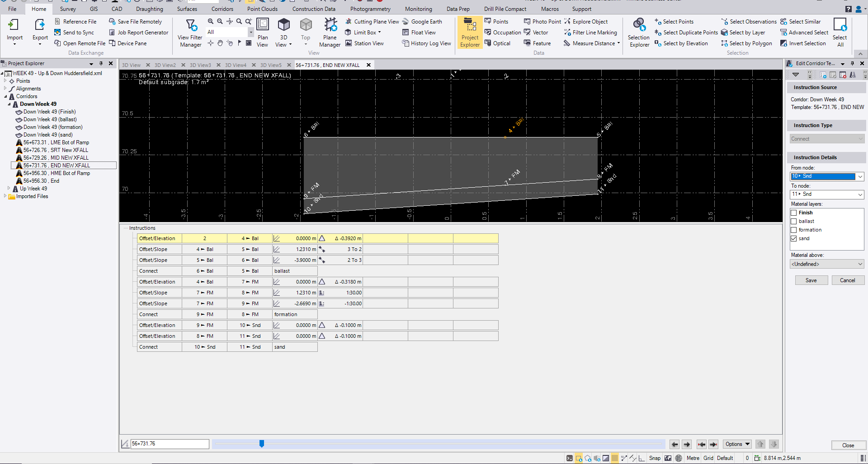Expand the Material above dropdown
868x464 pixels.
[860, 264]
